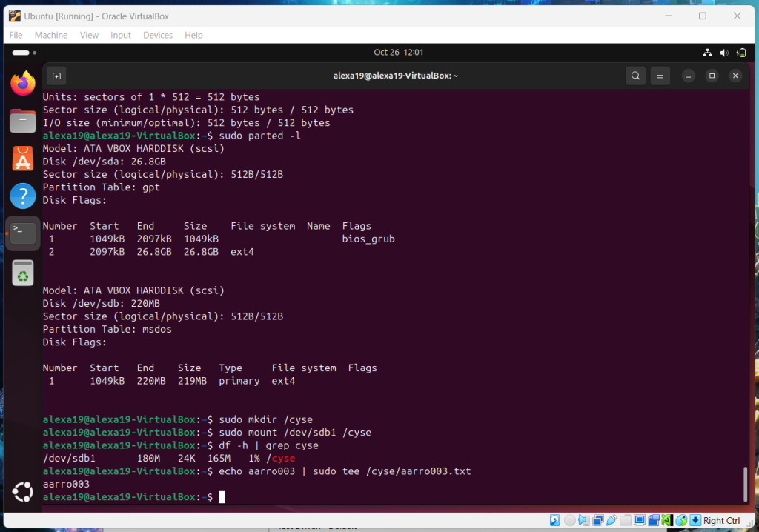Click the terminal search magnifier button
This screenshot has height=532, width=759.
635,76
